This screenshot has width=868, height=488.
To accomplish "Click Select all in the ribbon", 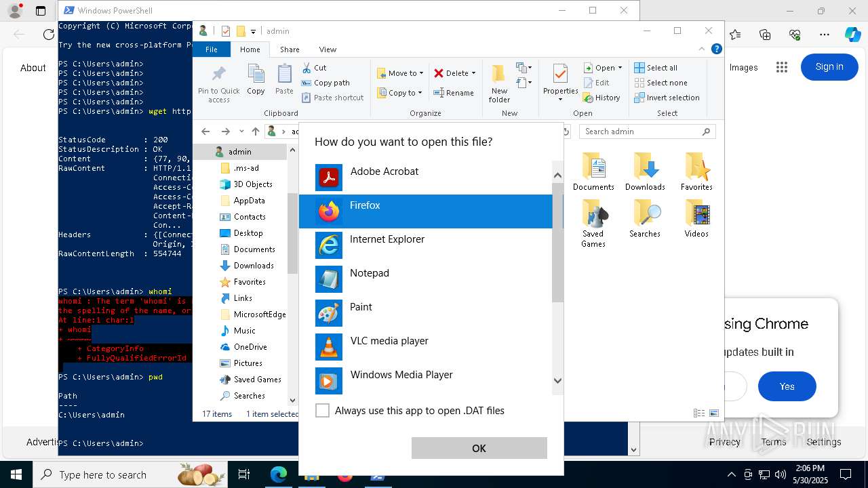I will [x=656, y=68].
